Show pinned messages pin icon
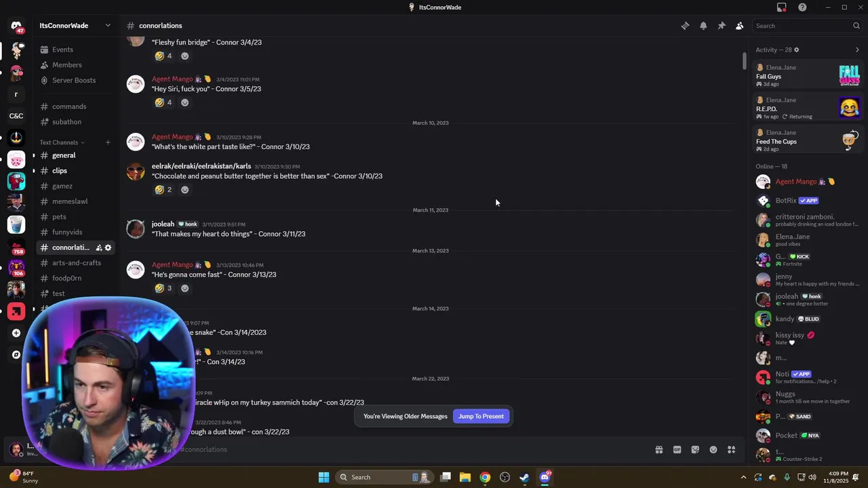The width and height of the screenshot is (868, 488). click(x=722, y=26)
